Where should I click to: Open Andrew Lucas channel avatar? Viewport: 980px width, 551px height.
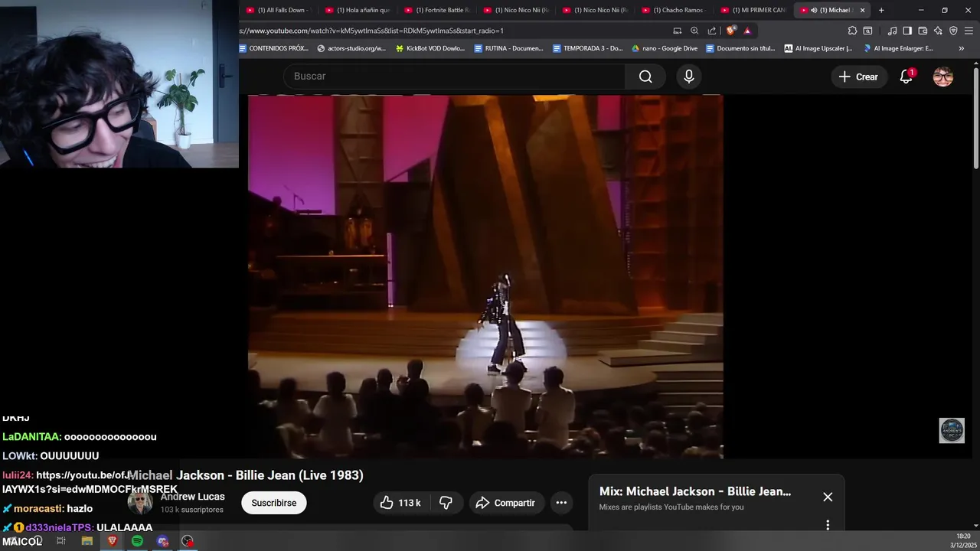pyautogui.click(x=140, y=503)
